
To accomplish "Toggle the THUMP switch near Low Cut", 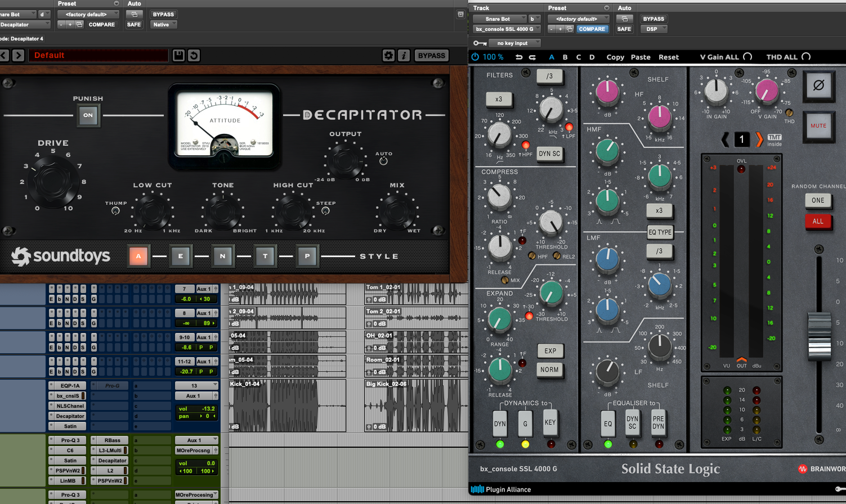I will [115, 211].
